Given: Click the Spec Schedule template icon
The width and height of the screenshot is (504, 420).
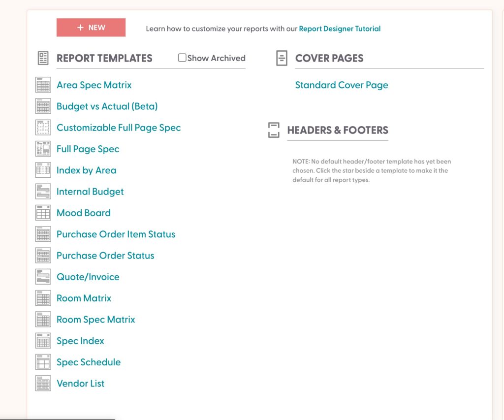Looking at the screenshot, I should (43, 362).
